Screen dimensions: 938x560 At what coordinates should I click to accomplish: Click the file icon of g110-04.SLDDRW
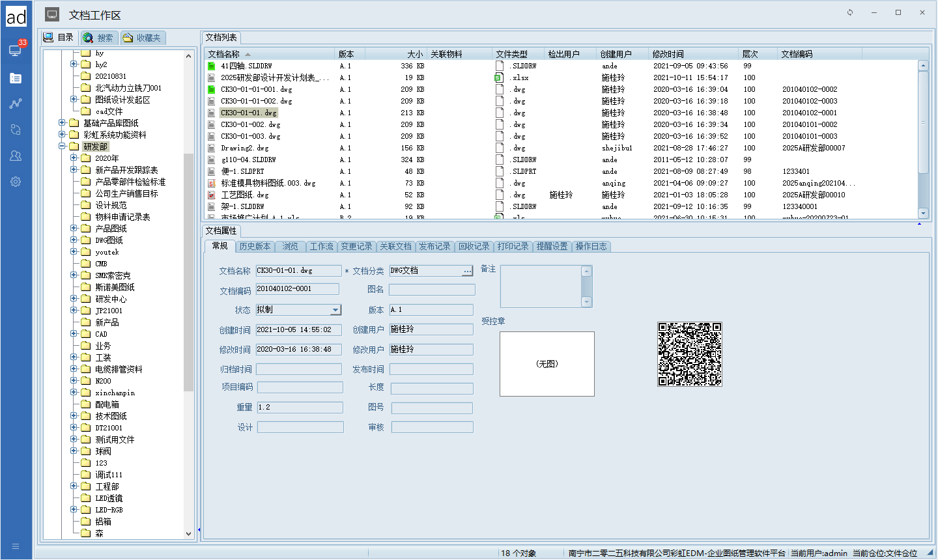pos(211,160)
